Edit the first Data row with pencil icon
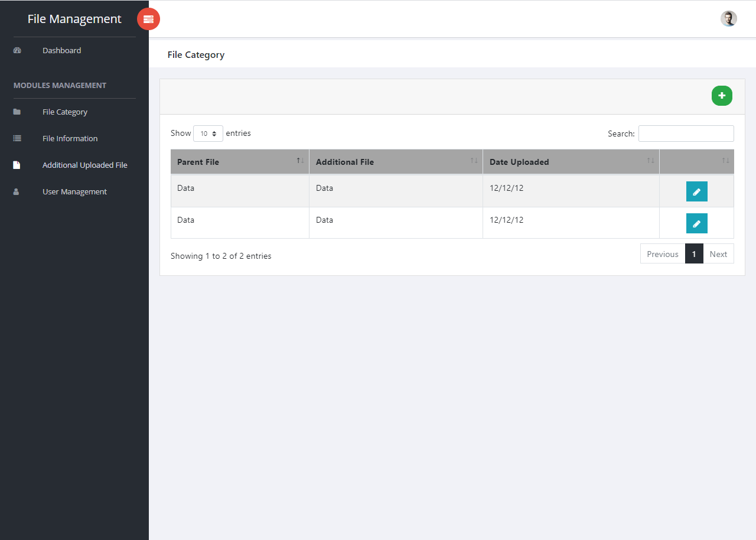This screenshot has height=540, width=756. (696, 191)
